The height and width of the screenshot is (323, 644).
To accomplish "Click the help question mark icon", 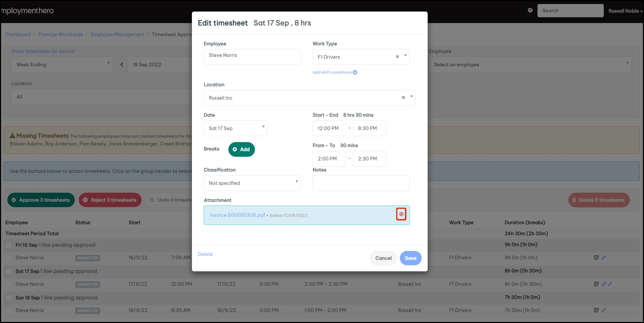I will (x=530, y=10).
